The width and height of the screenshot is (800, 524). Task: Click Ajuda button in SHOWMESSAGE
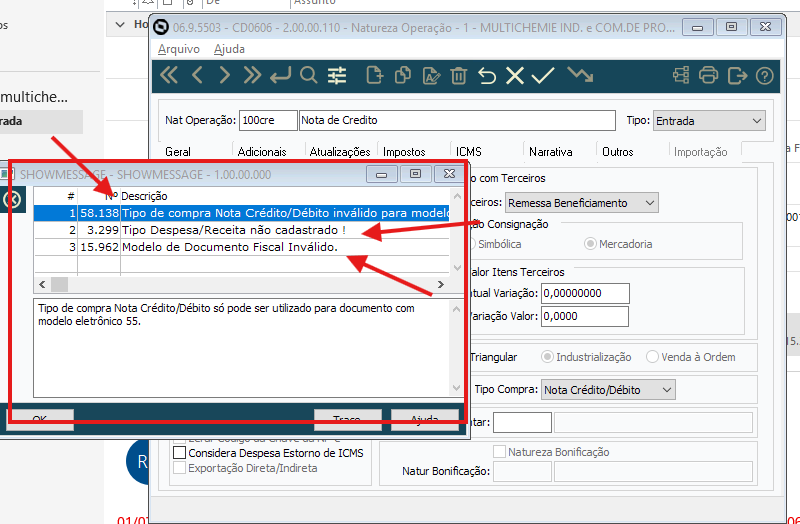tap(424, 419)
